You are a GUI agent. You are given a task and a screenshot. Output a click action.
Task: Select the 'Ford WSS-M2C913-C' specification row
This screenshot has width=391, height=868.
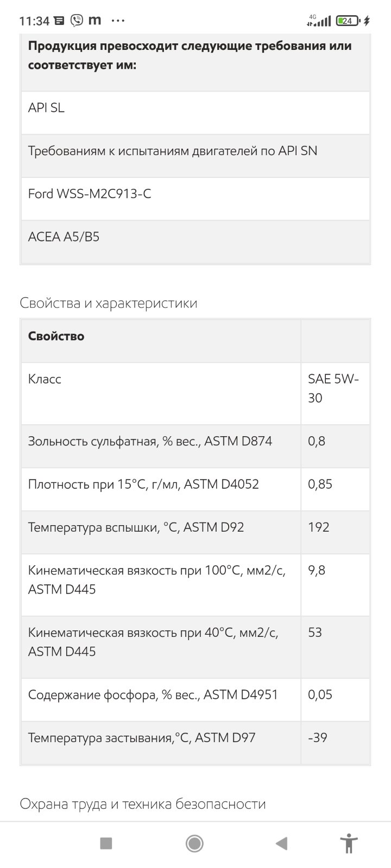[195, 199]
